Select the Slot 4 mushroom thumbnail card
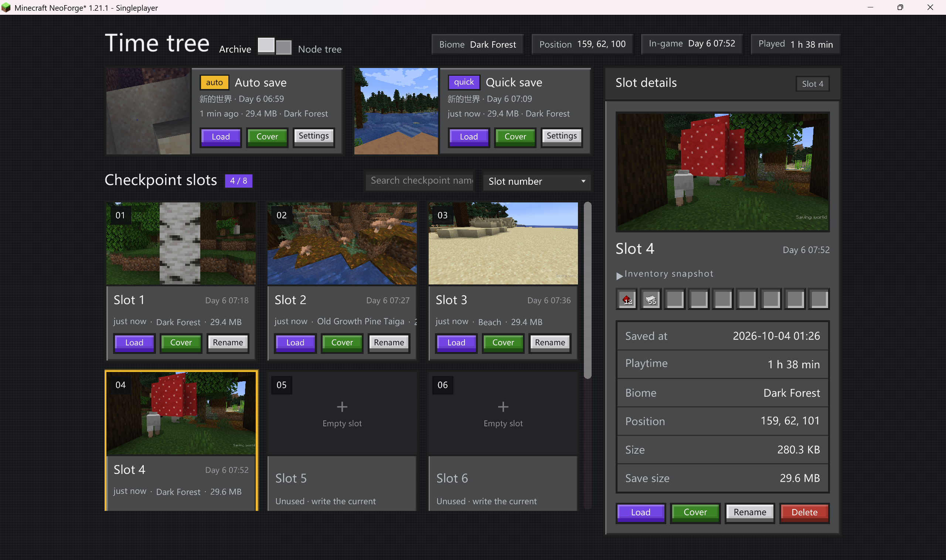The image size is (946, 560). tap(181, 413)
